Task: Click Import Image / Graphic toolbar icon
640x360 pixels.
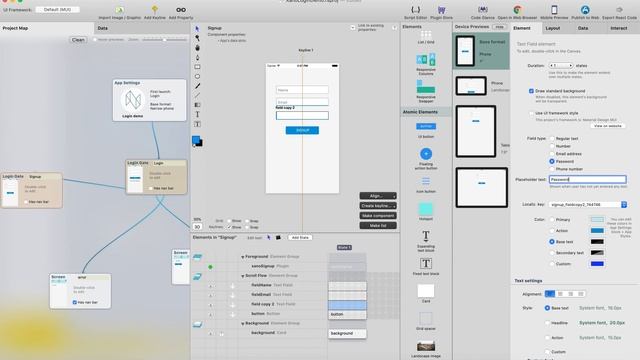Action: (120, 10)
